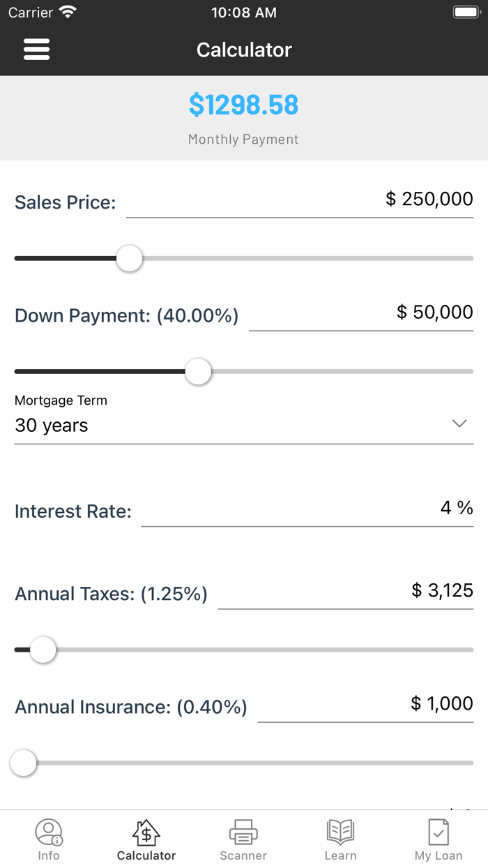Edit the Interest Rate field
This screenshot has width=488, height=868.
(307, 509)
